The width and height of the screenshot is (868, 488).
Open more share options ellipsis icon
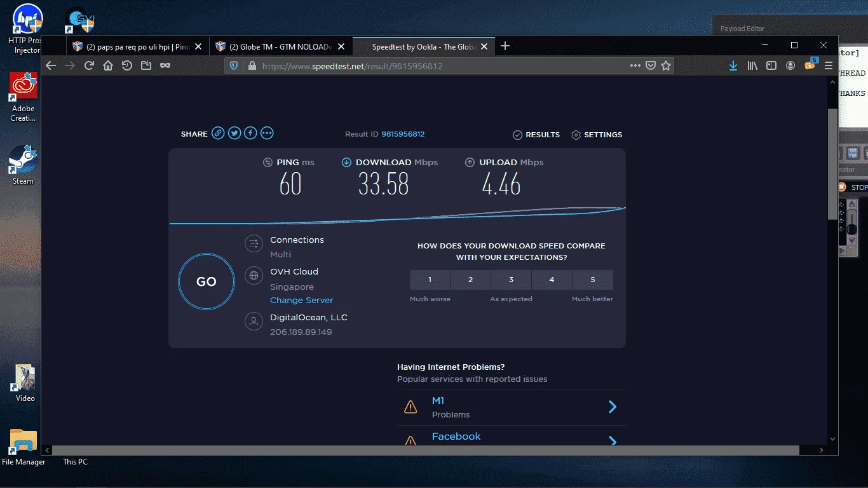(267, 133)
